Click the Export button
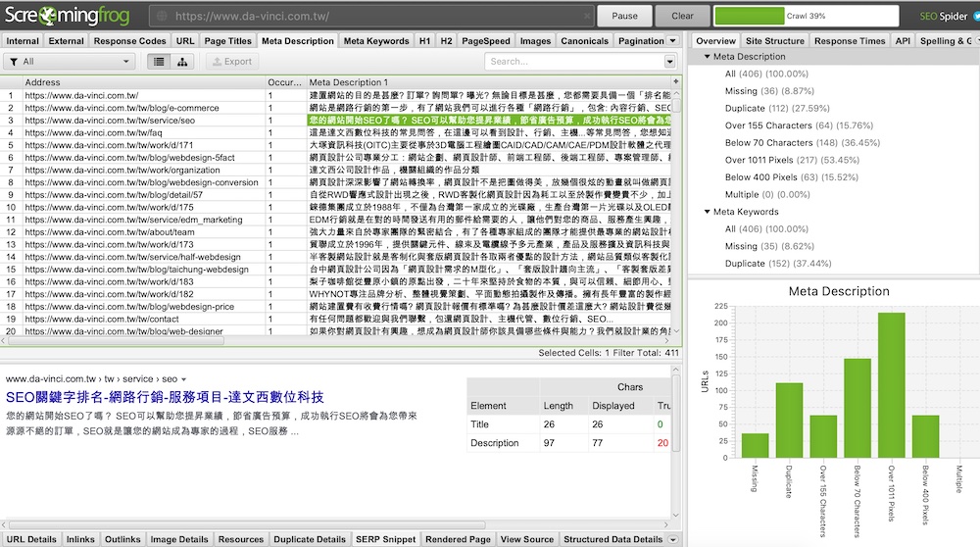This screenshot has height=547, width=980. [x=232, y=61]
